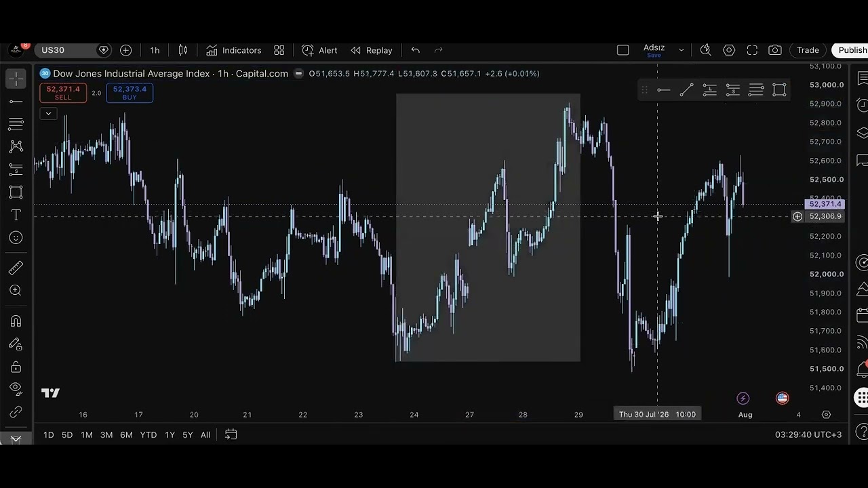
Task: Redo the last undone action
Action: coord(438,50)
